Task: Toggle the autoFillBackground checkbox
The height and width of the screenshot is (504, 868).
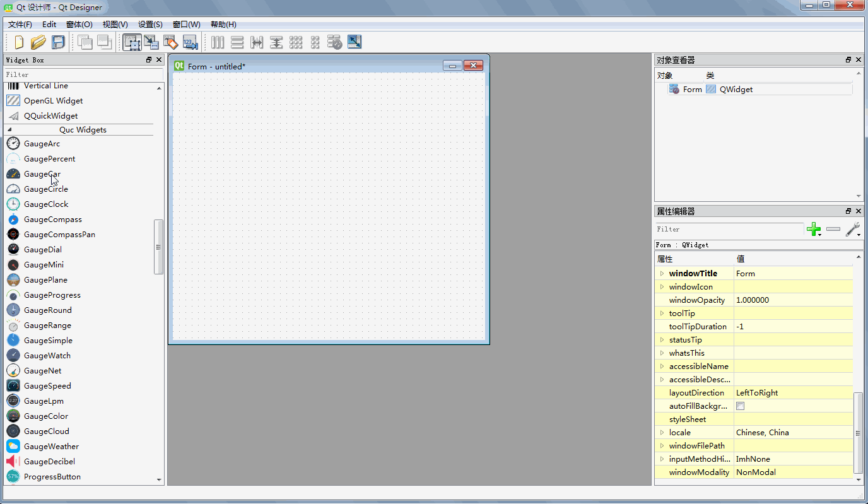Action: click(741, 406)
